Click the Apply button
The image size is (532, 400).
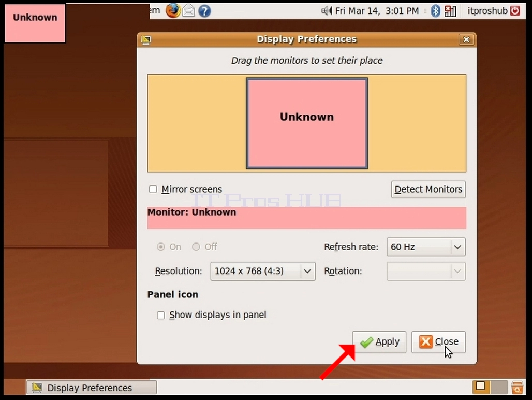tap(379, 342)
